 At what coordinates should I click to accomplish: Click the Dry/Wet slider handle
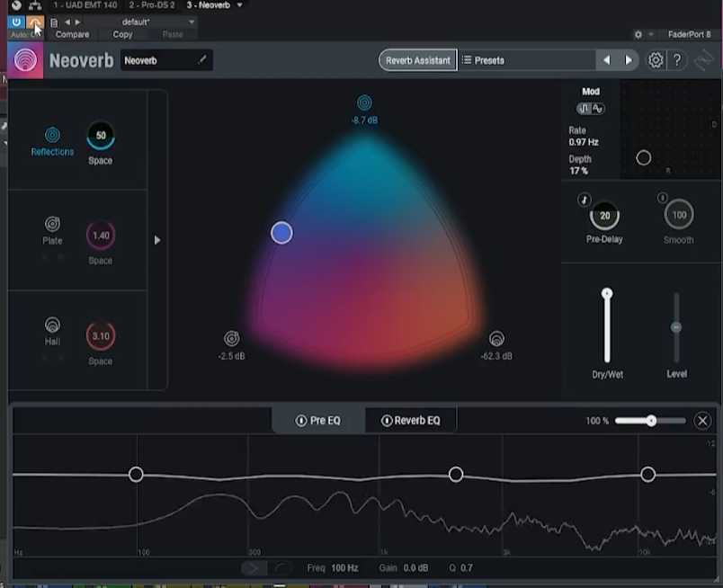point(607,293)
